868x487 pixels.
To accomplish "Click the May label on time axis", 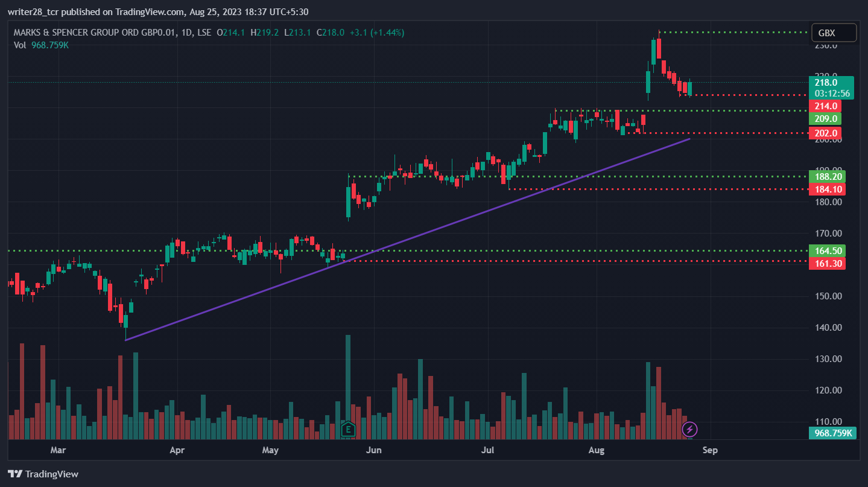I will point(271,450).
